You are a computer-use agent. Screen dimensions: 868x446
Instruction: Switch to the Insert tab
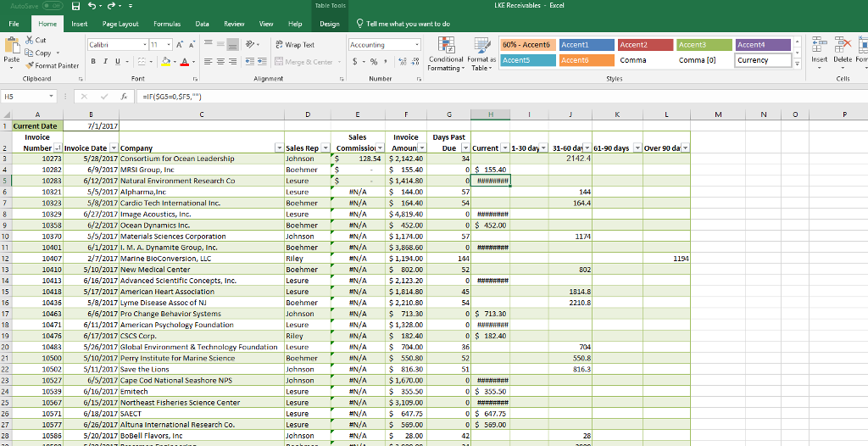[79, 24]
